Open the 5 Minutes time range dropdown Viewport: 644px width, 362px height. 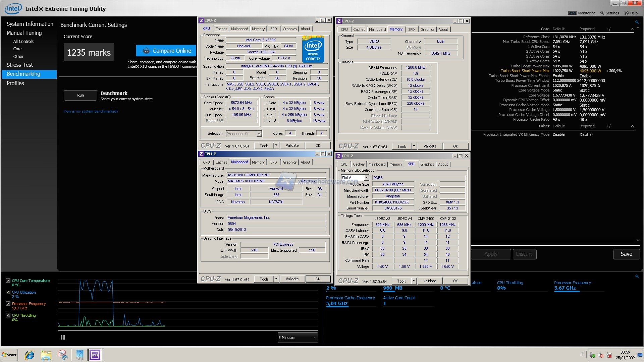pos(298,338)
